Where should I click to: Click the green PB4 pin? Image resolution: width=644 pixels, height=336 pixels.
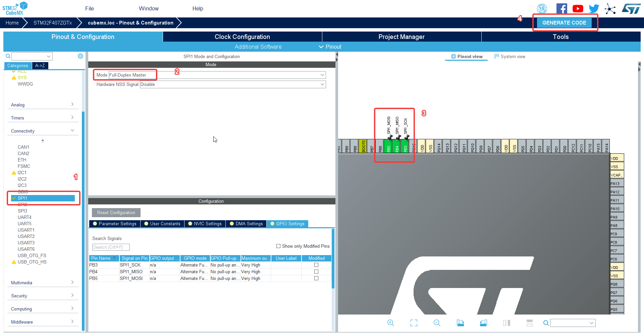click(x=397, y=146)
